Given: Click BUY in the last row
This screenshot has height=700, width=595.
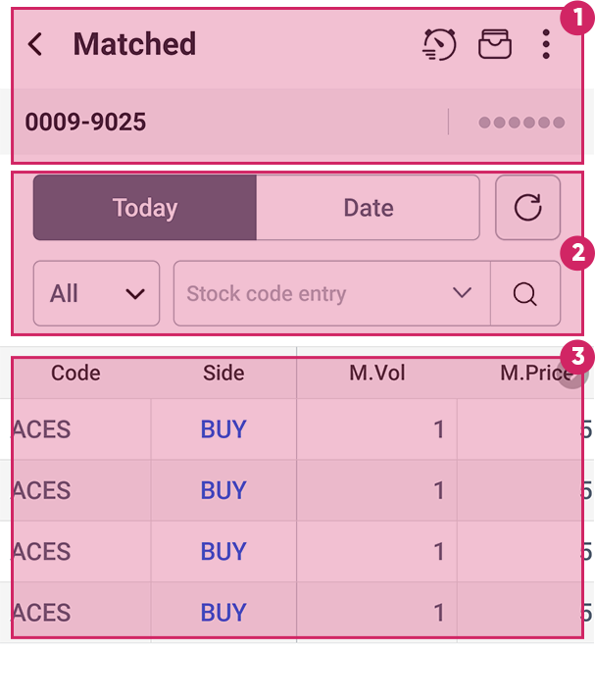Looking at the screenshot, I should point(223,613).
